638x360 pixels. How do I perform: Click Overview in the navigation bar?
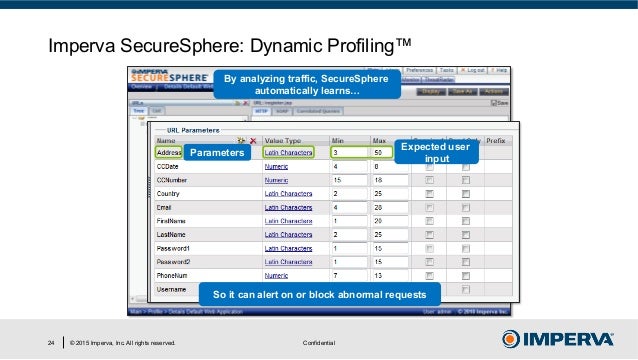(x=141, y=87)
